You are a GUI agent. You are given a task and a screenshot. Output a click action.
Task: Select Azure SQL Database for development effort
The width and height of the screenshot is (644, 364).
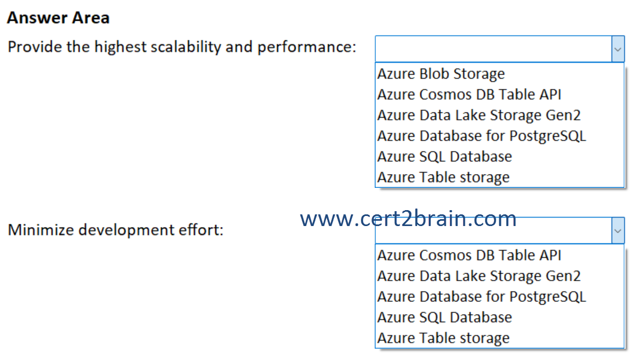(x=444, y=317)
